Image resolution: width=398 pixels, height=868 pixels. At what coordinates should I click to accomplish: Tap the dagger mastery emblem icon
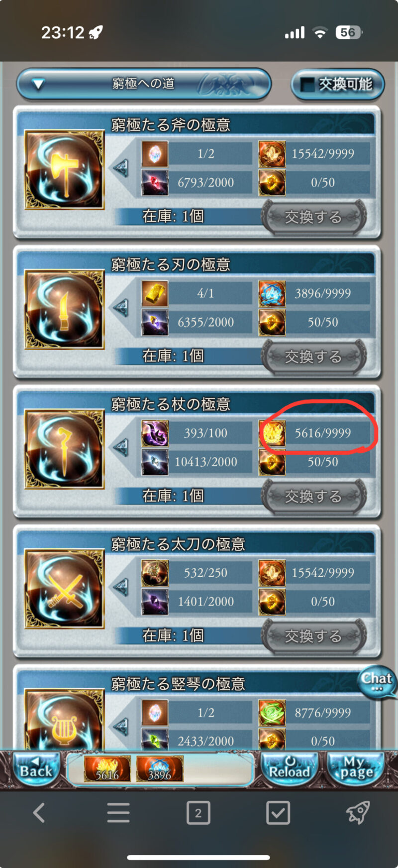coord(65,310)
